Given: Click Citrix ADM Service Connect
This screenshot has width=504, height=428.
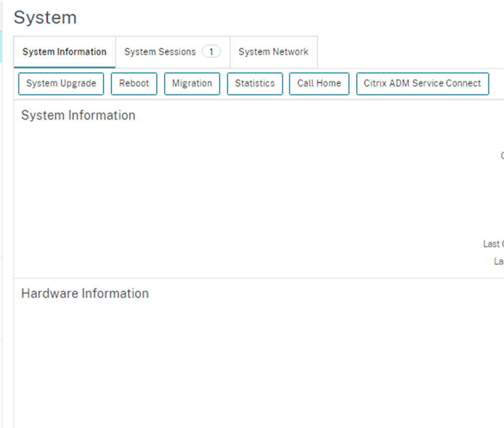Looking at the screenshot, I should coord(422,83).
